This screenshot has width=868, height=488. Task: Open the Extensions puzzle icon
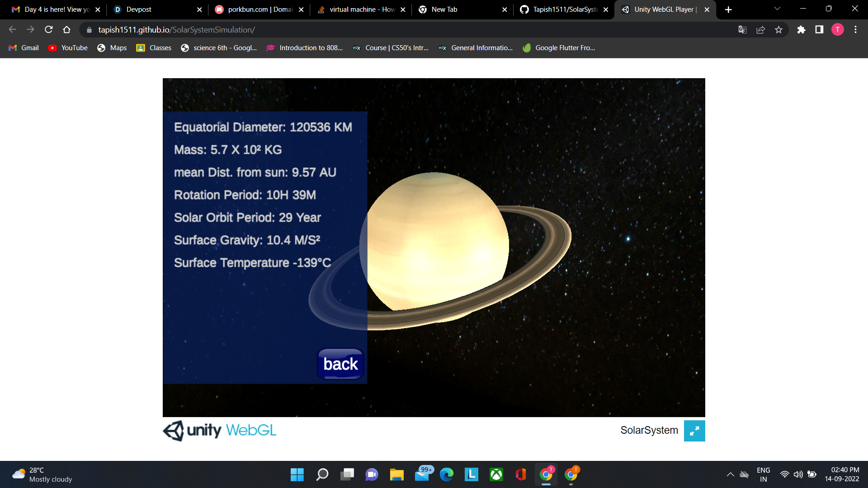(801, 30)
